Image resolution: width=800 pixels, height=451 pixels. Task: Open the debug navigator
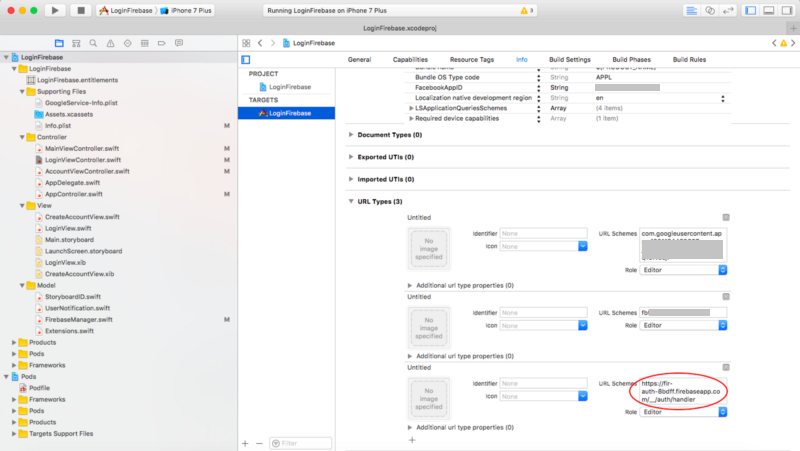(x=144, y=43)
